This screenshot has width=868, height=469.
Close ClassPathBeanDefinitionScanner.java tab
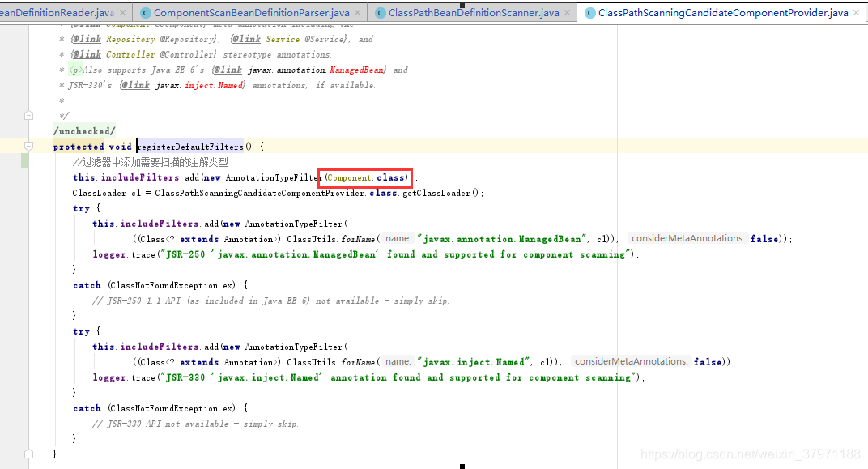click(567, 12)
